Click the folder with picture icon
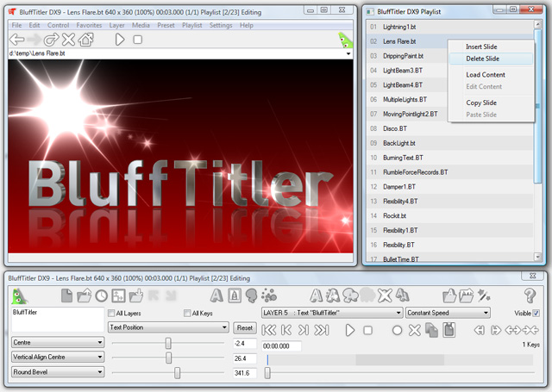Screen dimensions: 552x392 (467, 296)
